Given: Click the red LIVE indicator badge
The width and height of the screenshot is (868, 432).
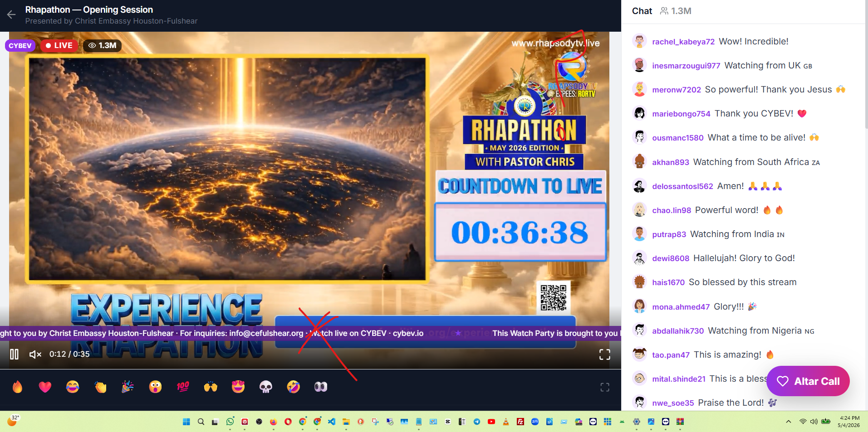Looking at the screenshot, I should click(59, 45).
